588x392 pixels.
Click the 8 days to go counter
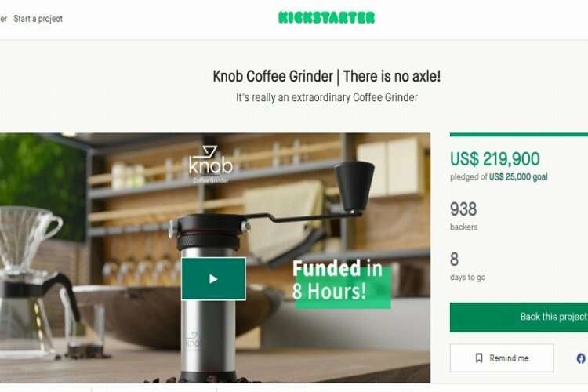pyautogui.click(x=467, y=267)
